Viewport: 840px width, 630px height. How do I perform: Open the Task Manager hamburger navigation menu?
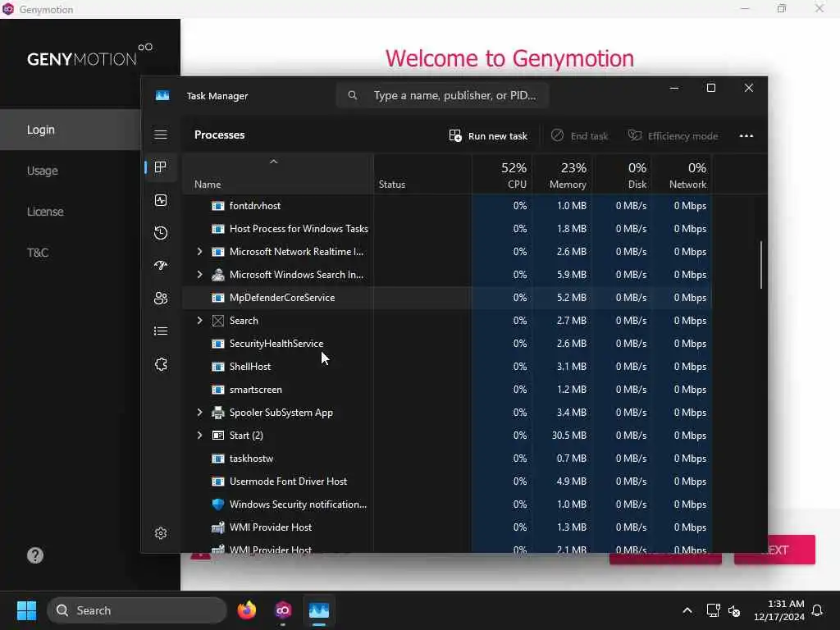pyautogui.click(x=161, y=135)
